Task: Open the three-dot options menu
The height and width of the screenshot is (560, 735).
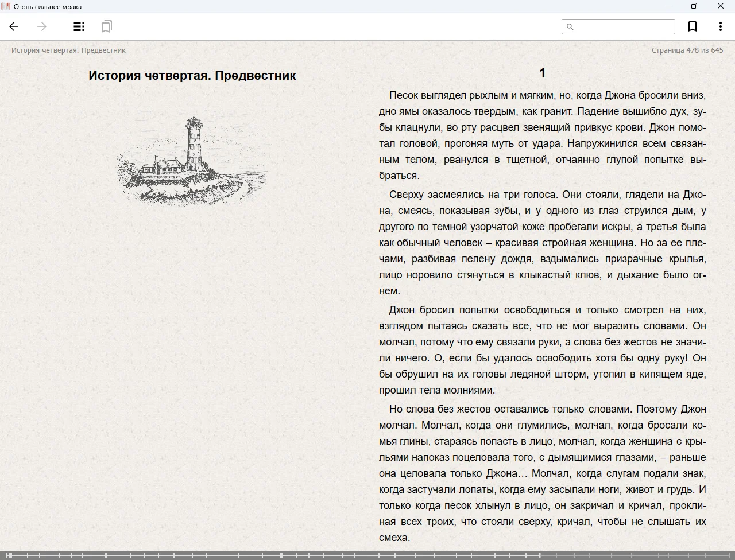Action: (720, 26)
